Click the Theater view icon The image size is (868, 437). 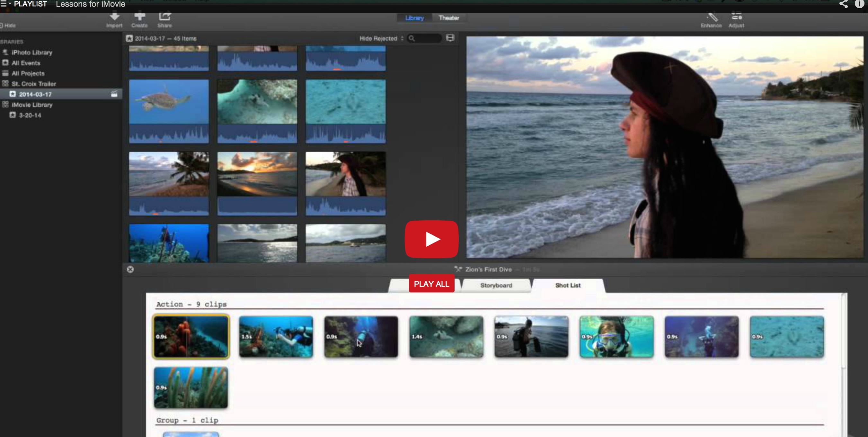tap(449, 18)
